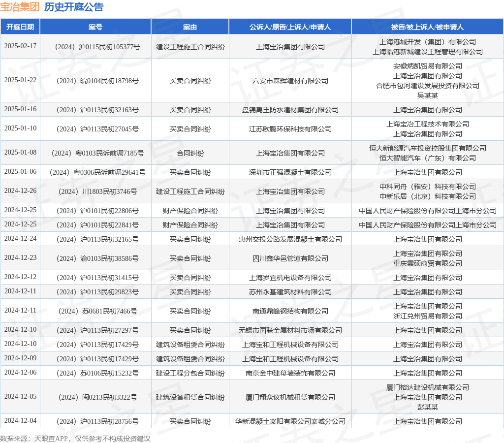Image resolution: width=504 pixels, height=443 pixels.
Task: Click the 建设工程分包合同纠纷 cause cell
Action: tap(190, 373)
